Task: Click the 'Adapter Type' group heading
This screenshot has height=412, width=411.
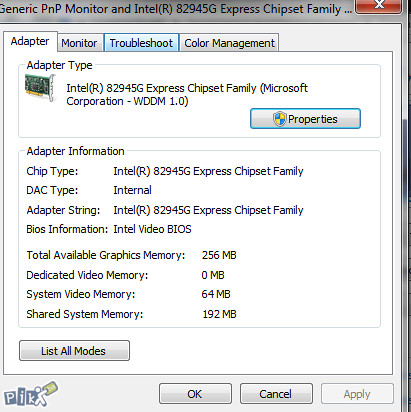Action: coord(59,65)
